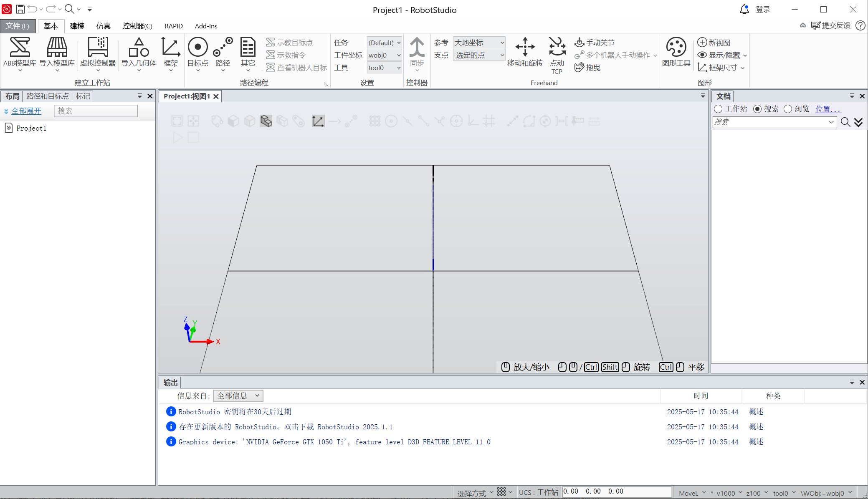The image size is (868, 499).
Task: Open the 参考 大地坐标 dropdown
Action: (x=479, y=43)
